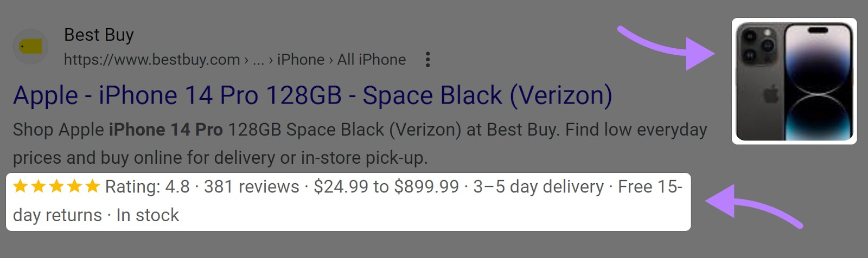
Task: Click the $24.99 to $899.99 price range
Action: pos(386,187)
